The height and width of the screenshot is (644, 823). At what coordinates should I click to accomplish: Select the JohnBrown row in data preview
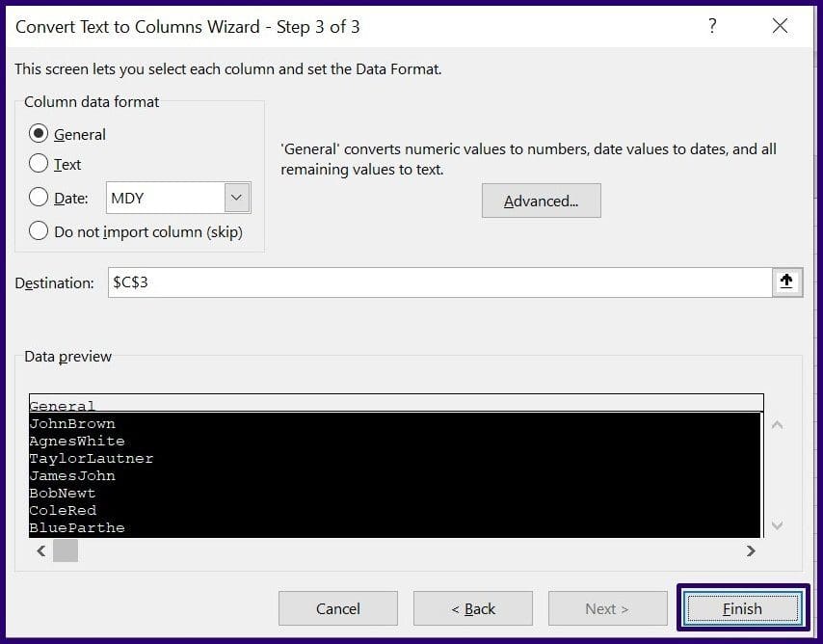coord(395,423)
